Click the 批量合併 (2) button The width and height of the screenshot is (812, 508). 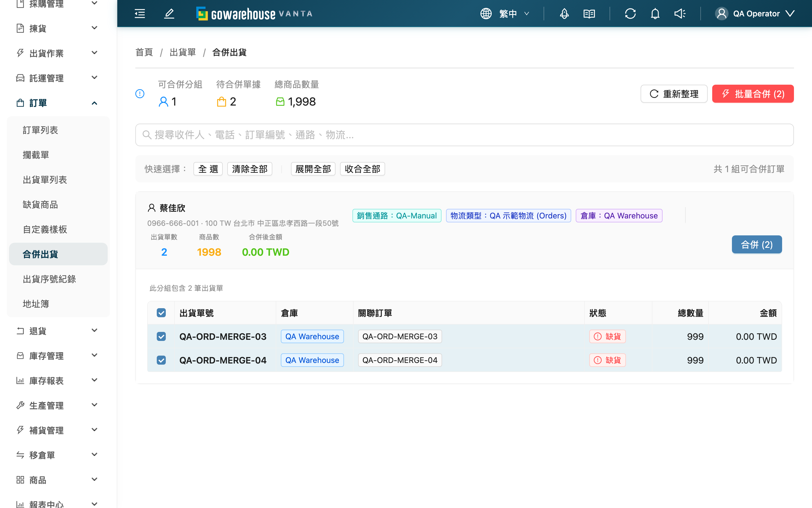(x=753, y=94)
